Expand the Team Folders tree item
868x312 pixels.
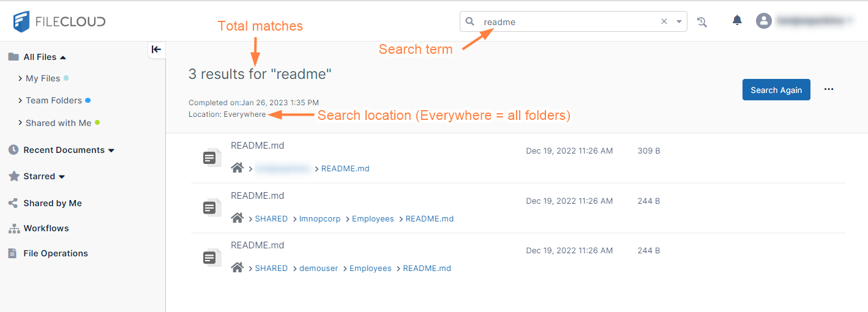click(x=21, y=100)
